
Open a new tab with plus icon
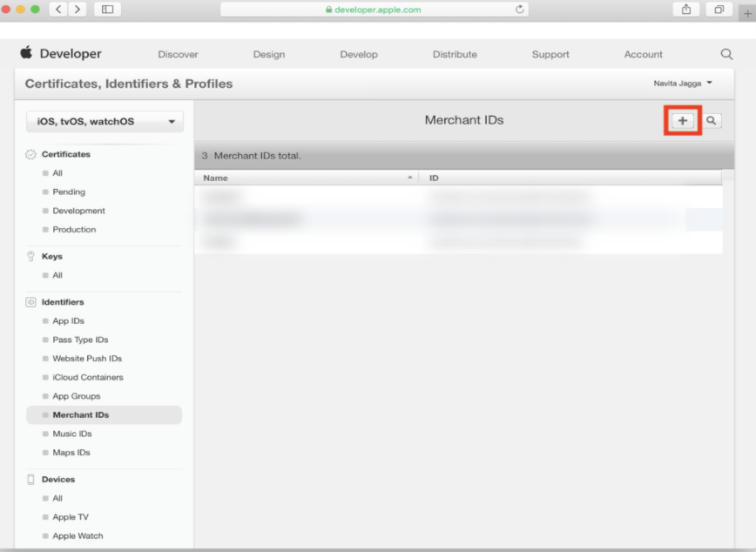[747, 14]
